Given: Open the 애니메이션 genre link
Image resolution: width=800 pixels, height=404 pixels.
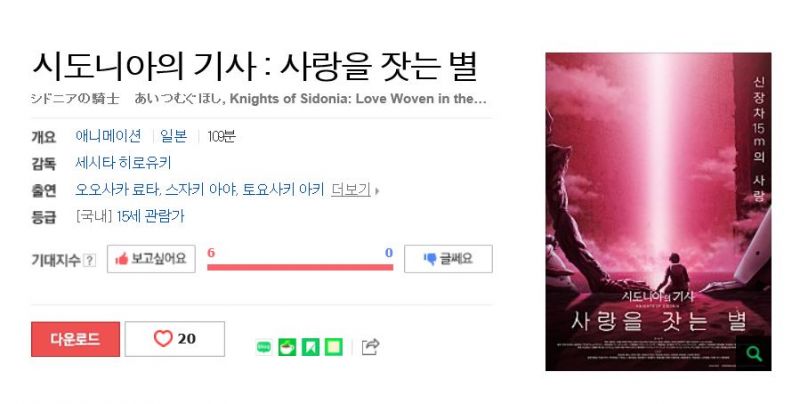Looking at the screenshot, I should pos(108,136).
